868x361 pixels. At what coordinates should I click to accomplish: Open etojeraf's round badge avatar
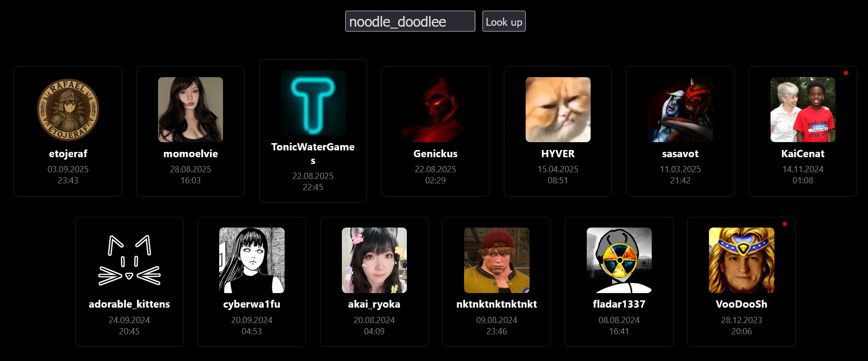68,110
